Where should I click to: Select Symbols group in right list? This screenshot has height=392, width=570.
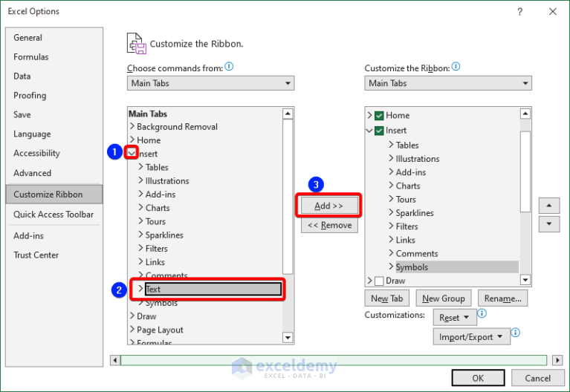(x=412, y=267)
